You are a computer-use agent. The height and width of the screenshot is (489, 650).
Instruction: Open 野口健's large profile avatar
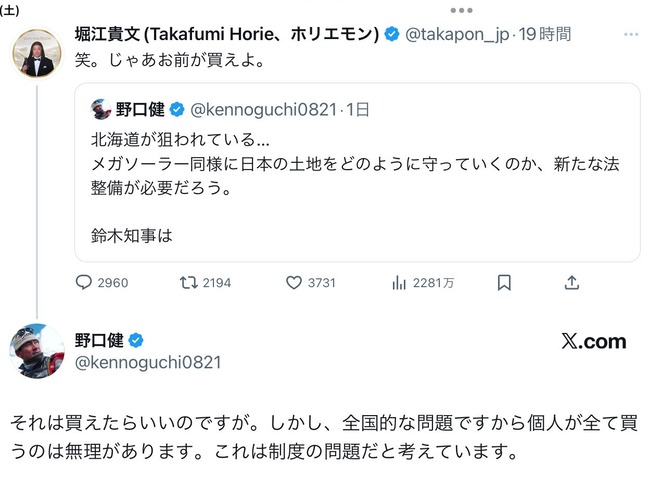37,350
